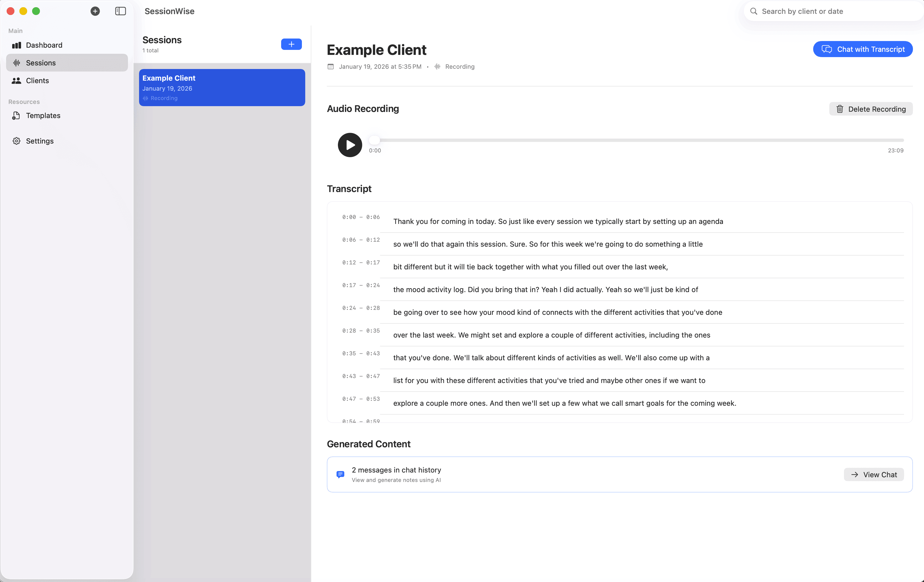Image resolution: width=924 pixels, height=582 pixels.
Task: Open the Dashboard panel
Action: [44, 45]
